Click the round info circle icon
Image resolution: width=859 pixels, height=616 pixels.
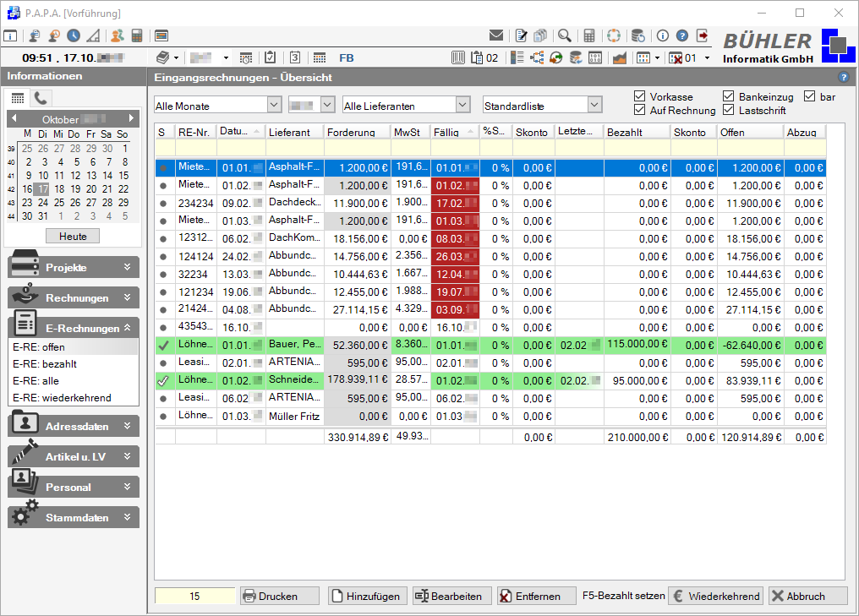[662, 35]
